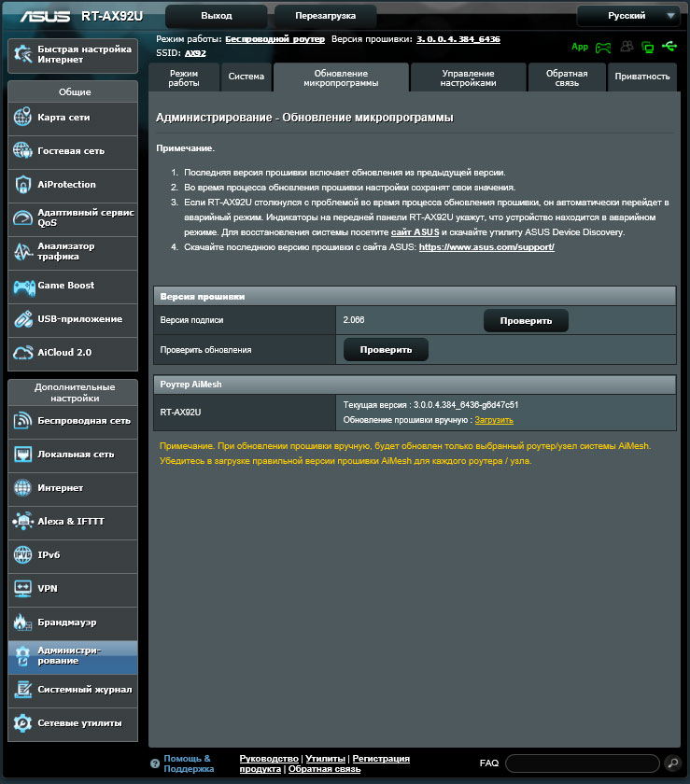The image size is (690, 784).
Task: Click the Адаптивный сервис QoS gauge icon
Action: coord(23,218)
